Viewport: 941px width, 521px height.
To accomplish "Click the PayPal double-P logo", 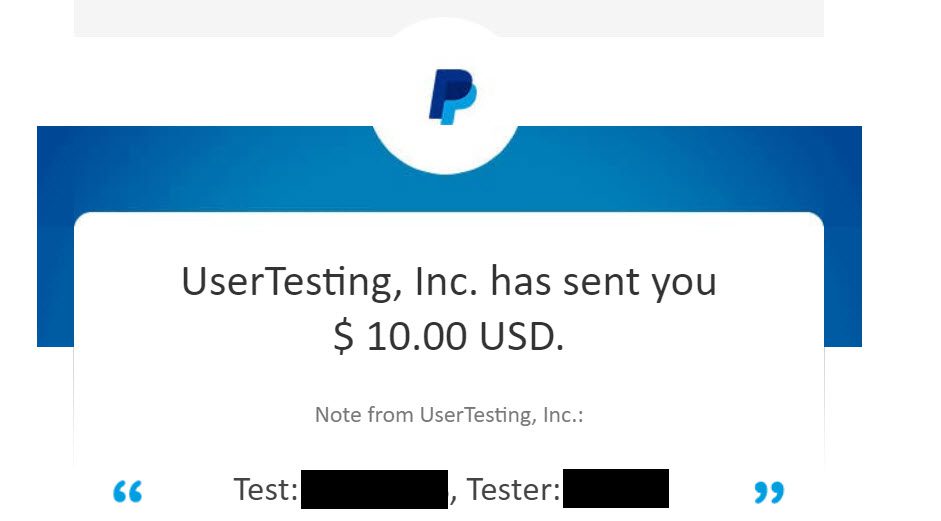I will pyautogui.click(x=452, y=97).
